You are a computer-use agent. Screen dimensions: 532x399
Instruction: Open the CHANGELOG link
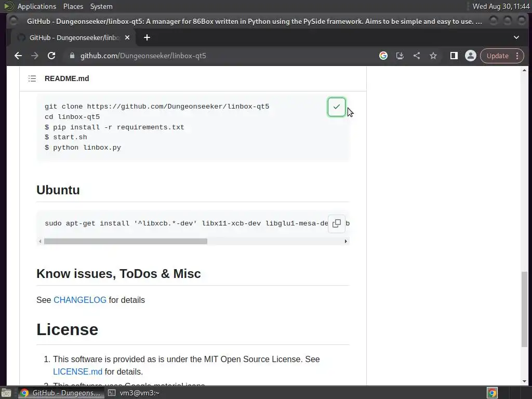tap(80, 300)
